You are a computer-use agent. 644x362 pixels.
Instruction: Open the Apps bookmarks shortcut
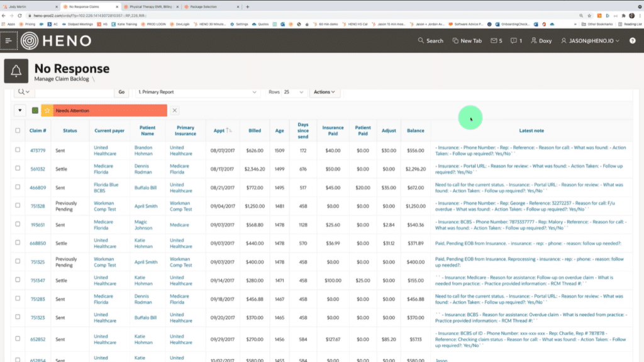coord(9,25)
